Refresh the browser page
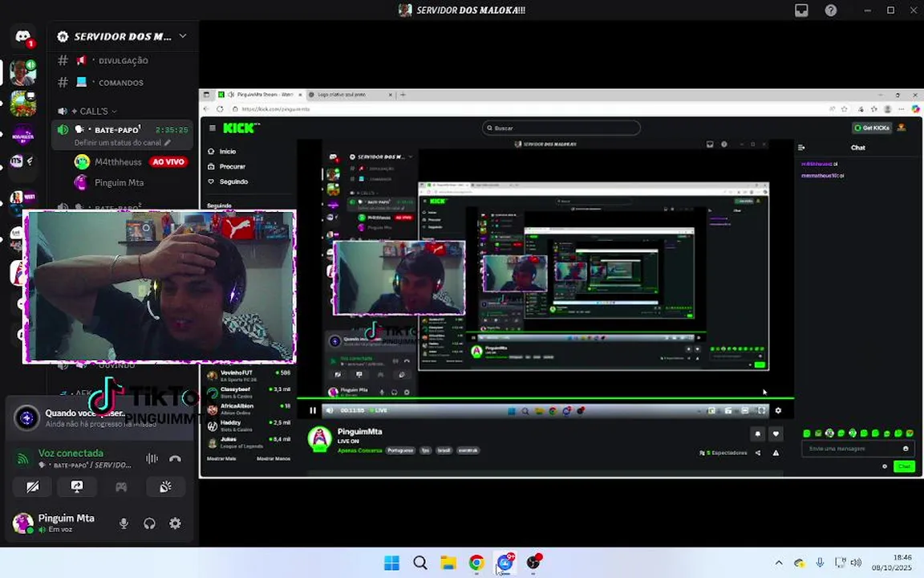The height and width of the screenshot is (578, 924). (x=220, y=109)
